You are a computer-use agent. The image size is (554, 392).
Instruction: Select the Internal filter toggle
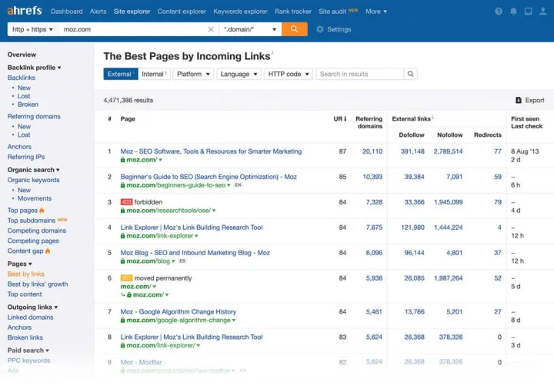[154, 74]
